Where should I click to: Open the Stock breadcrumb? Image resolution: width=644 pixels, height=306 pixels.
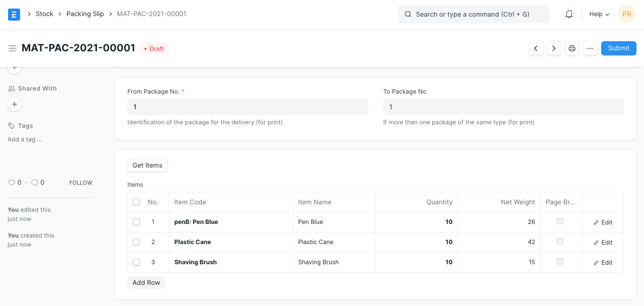pos(44,14)
